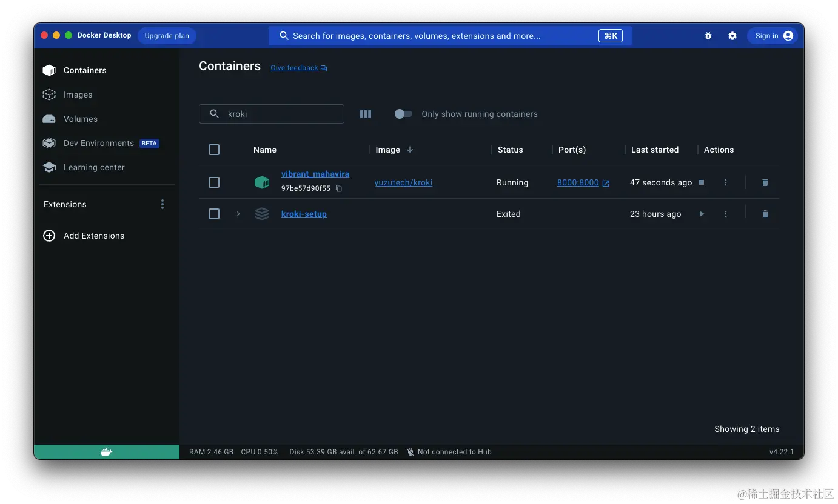
Task: Click the green vibrant_mahavira container icon
Action: (262, 182)
